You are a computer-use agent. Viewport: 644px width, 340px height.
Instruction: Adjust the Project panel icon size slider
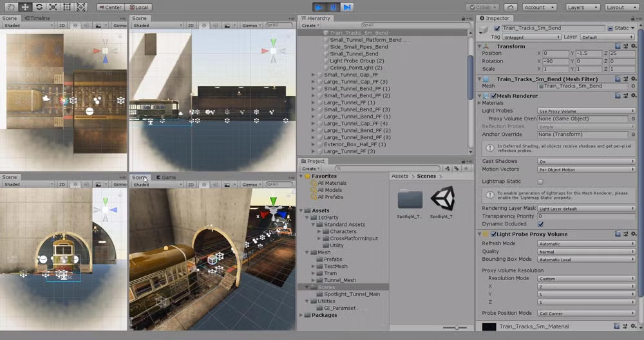(456, 328)
